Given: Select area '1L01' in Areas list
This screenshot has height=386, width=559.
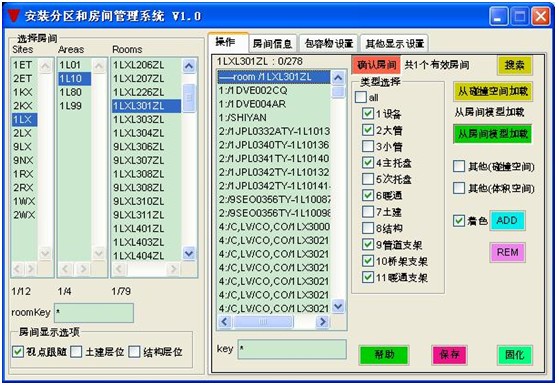Looking at the screenshot, I should pyautogui.click(x=74, y=65).
